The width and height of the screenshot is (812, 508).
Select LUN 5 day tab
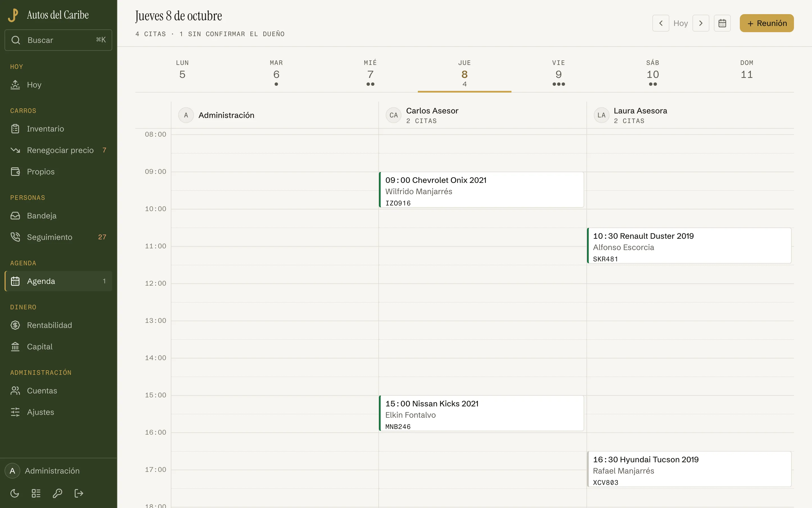(x=182, y=73)
